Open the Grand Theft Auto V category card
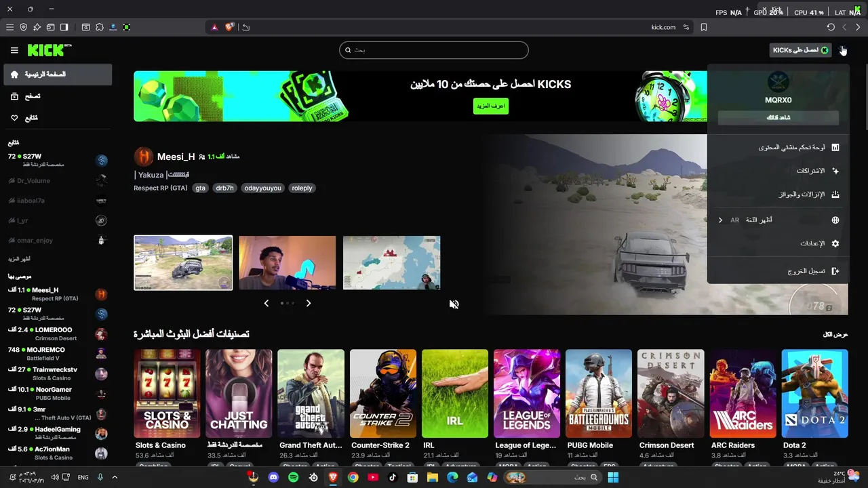 [311, 394]
